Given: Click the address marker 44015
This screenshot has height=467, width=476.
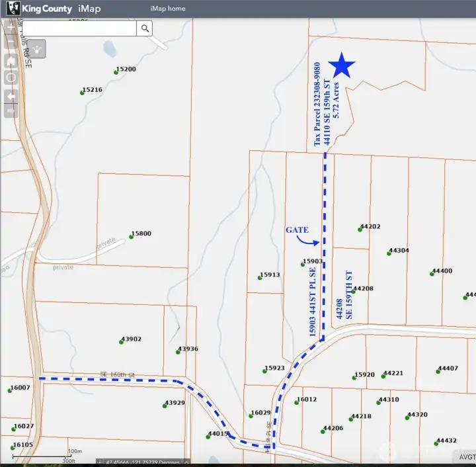Looking at the screenshot, I should tap(207, 437).
